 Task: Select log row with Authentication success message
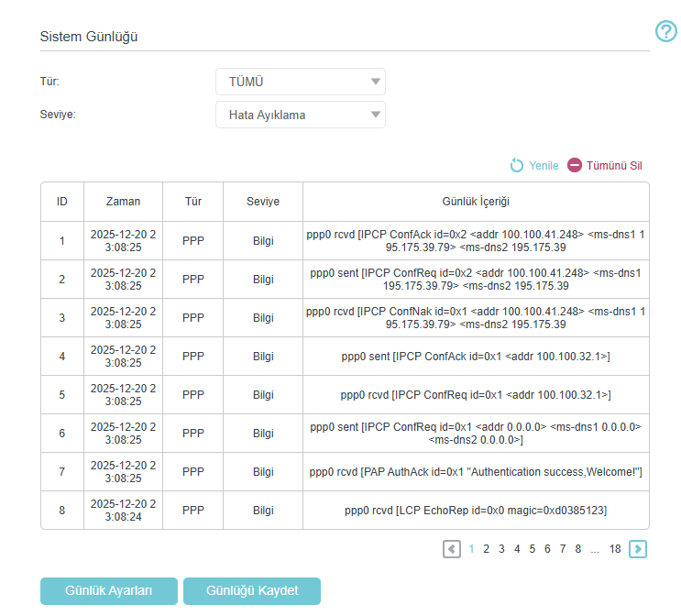pyautogui.click(x=345, y=472)
